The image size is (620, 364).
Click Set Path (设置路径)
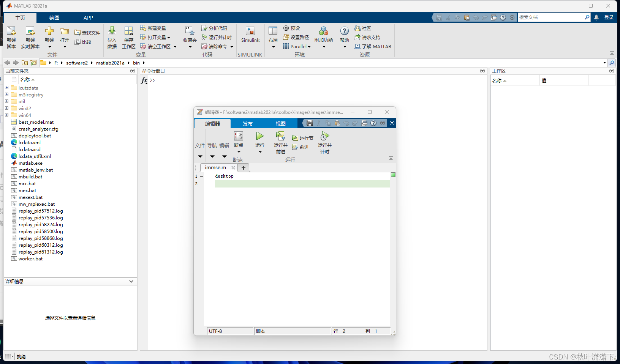pyautogui.click(x=296, y=38)
